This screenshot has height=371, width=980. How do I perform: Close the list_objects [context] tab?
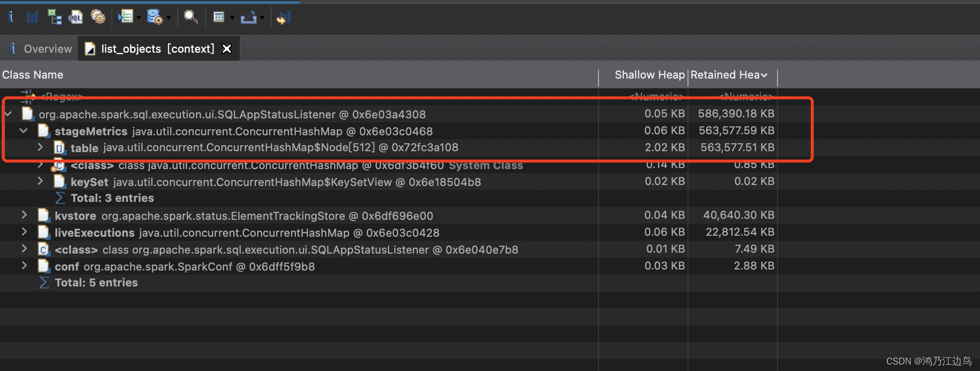226,49
